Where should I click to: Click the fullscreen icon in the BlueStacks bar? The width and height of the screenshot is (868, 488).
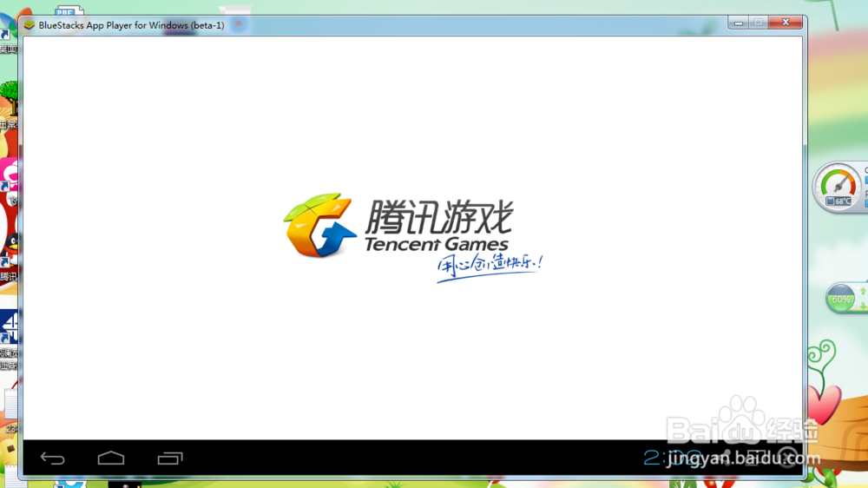[756, 458]
